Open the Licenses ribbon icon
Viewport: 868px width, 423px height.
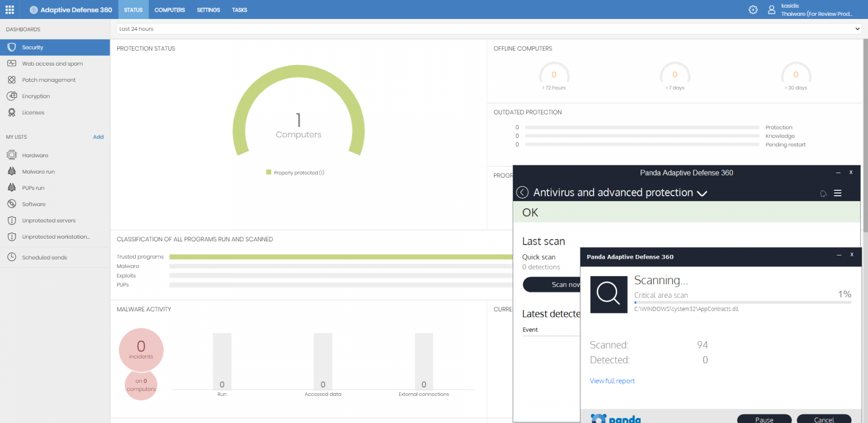click(x=12, y=112)
